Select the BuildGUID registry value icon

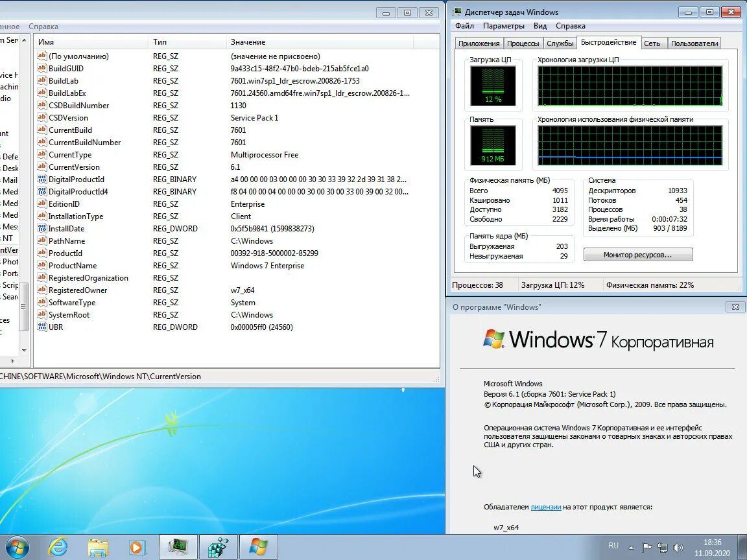(42, 68)
